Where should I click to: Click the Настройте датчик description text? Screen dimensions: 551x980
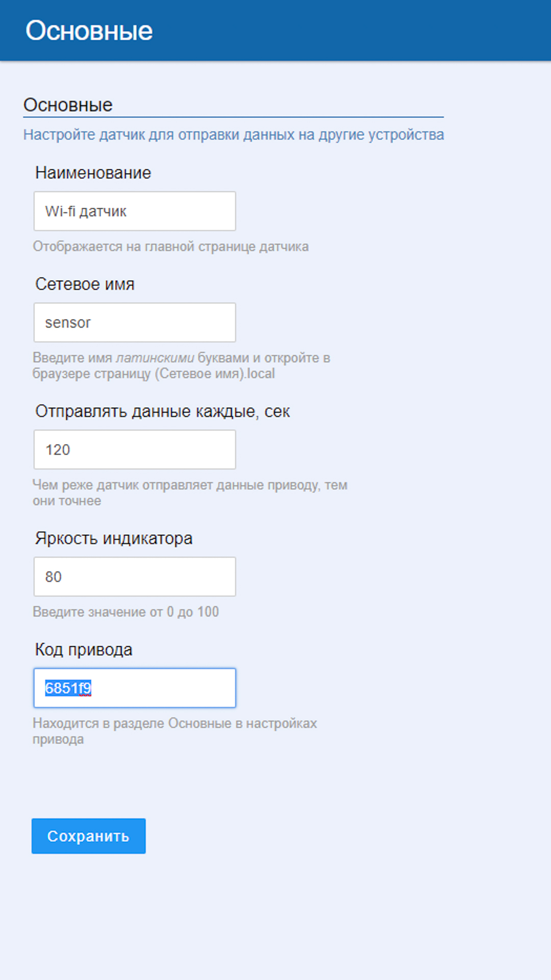[234, 135]
